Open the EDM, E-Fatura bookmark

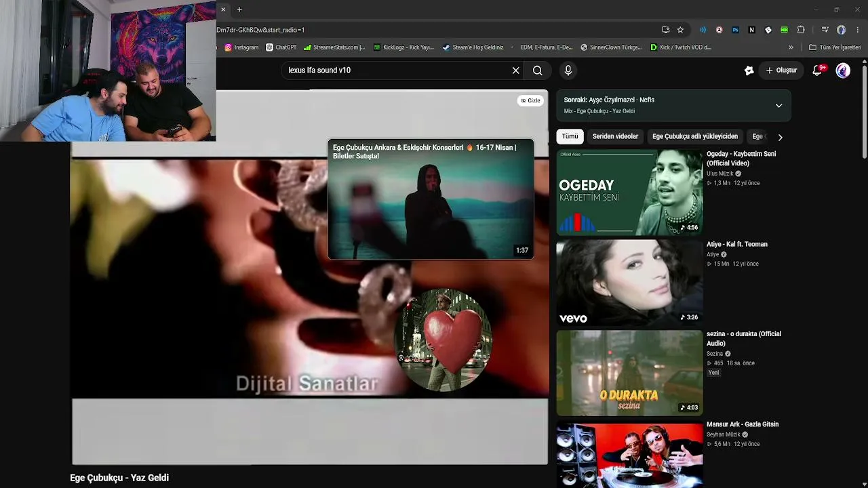[542, 47]
